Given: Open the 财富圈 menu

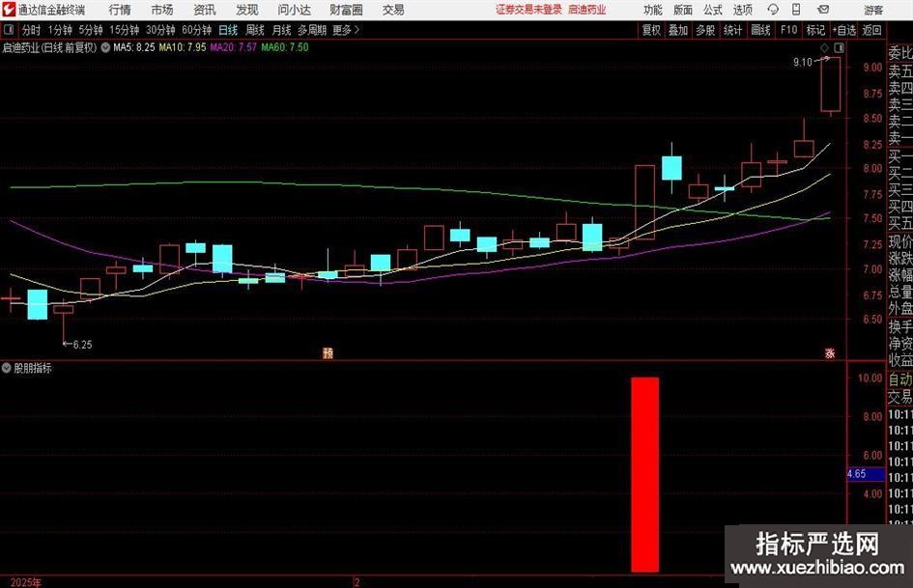Looking at the screenshot, I should coord(346,10).
